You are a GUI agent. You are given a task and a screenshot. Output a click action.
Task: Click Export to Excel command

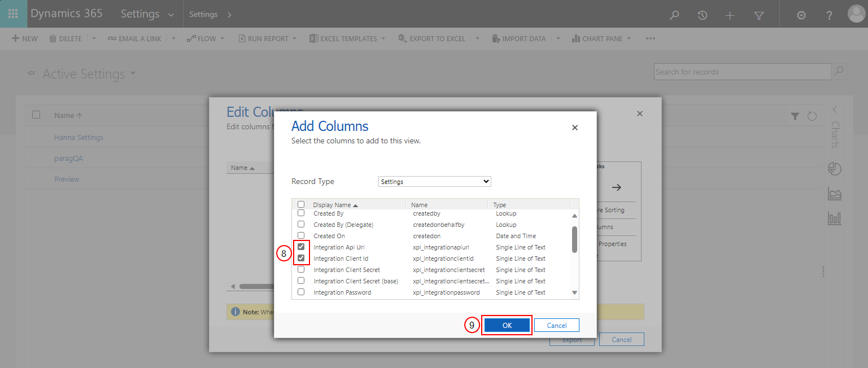tap(431, 38)
